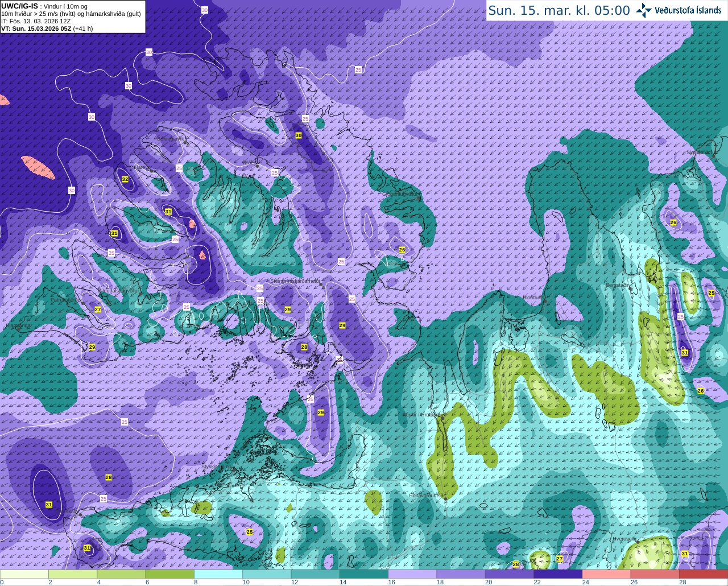Viewport: 728px width, 586px height.
Task: Click the Stykkishólmur station label
Action: (x=218, y=467)
